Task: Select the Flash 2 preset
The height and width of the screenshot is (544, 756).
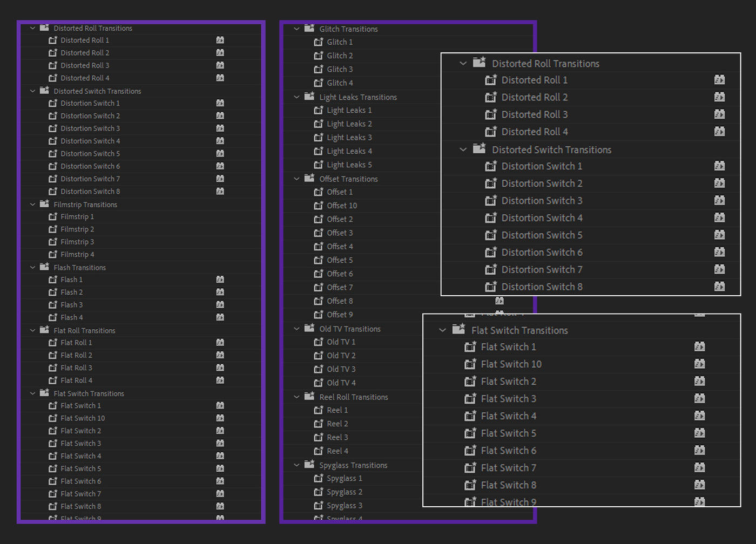Action: point(72,292)
